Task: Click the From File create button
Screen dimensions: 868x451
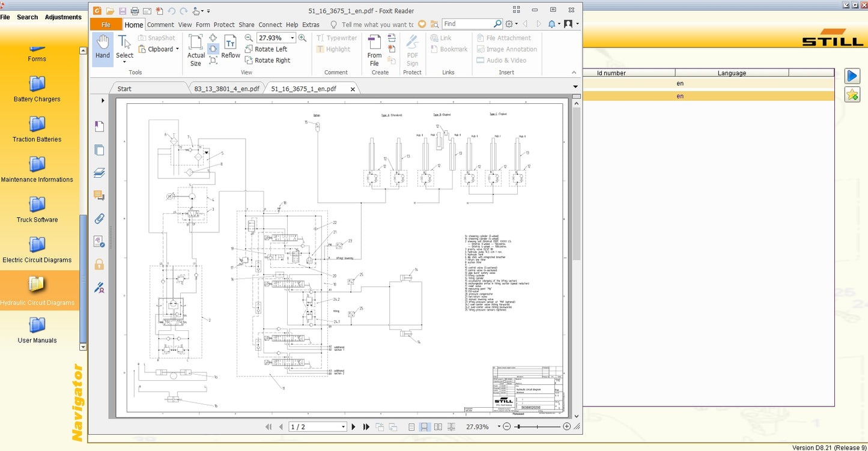Action: 374,49
